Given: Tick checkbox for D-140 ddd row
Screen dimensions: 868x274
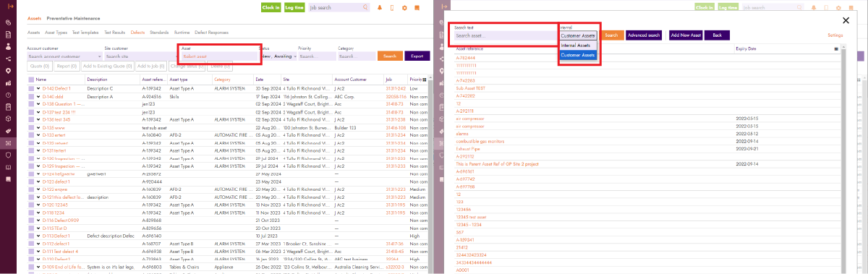Looking at the screenshot, I should (x=31, y=96).
